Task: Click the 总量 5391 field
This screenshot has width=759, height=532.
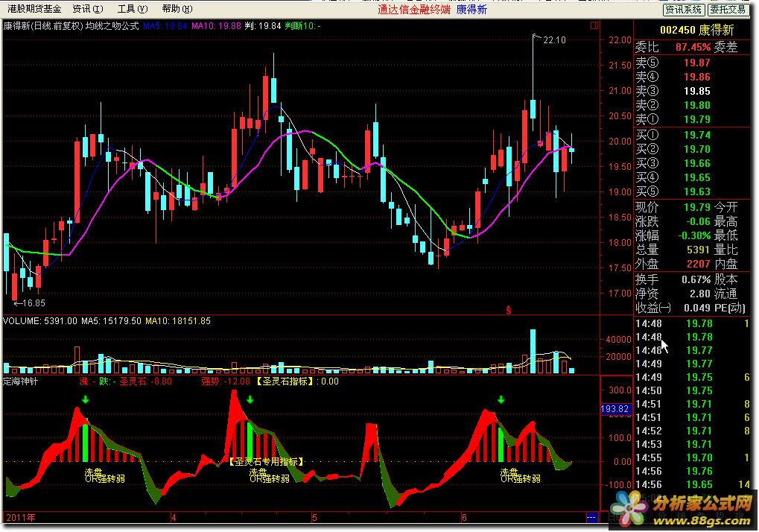Action: (673, 250)
